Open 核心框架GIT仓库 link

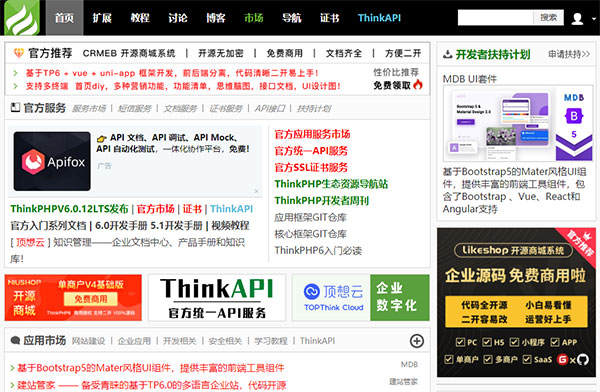click(310, 234)
